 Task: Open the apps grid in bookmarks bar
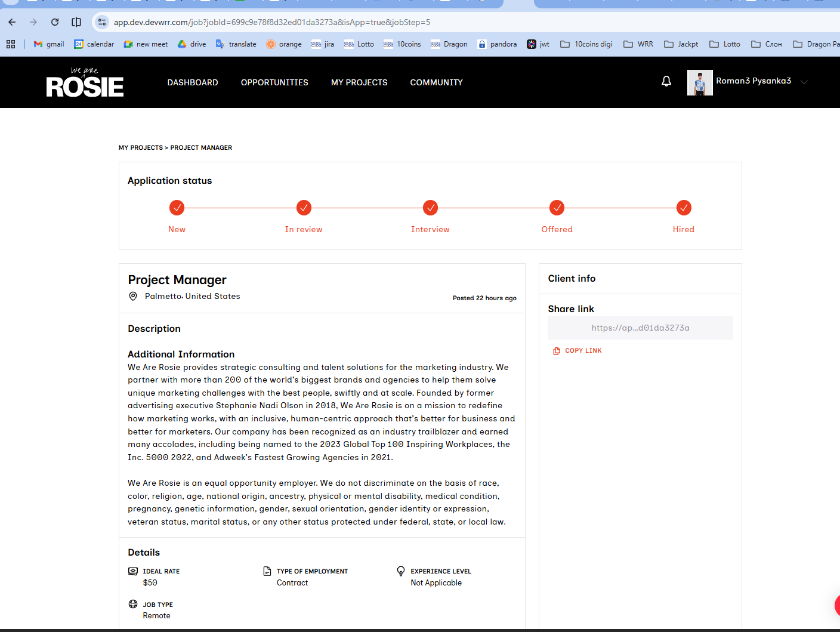(11, 44)
